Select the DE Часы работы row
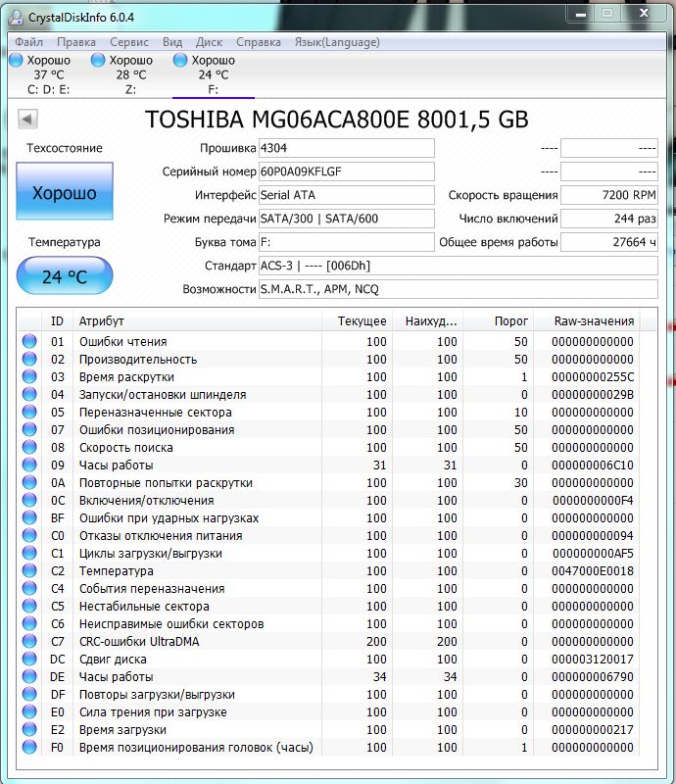The image size is (676, 784). (x=330, y=676)
